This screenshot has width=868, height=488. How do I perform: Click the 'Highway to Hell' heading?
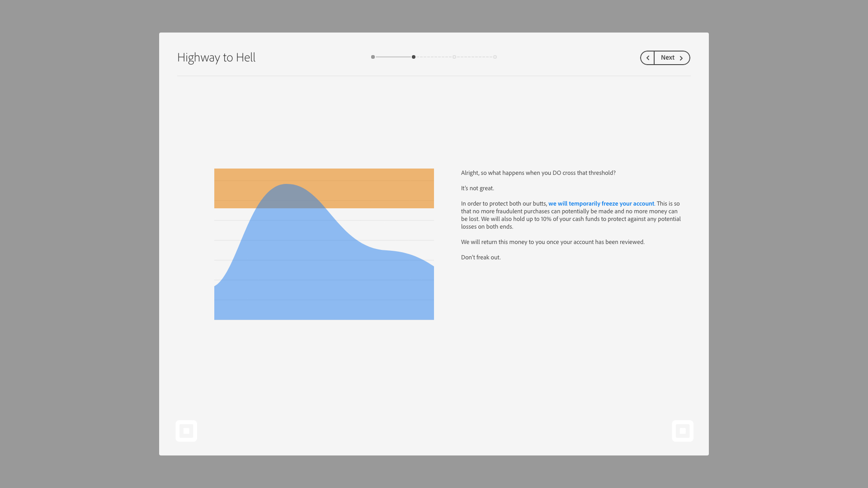(216, 58)
